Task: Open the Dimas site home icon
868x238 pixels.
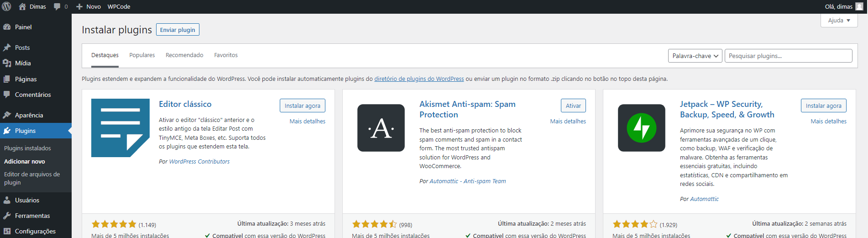Action: 22,6
